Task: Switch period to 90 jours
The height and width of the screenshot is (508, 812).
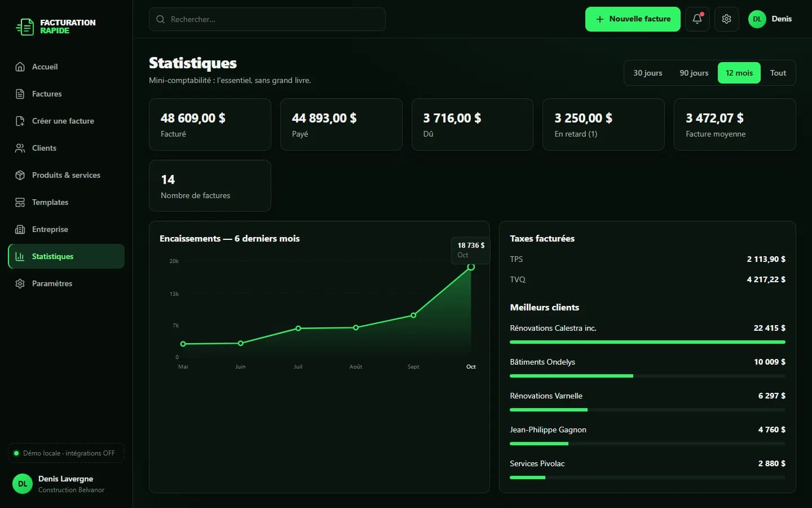Action: pos(694,73)
